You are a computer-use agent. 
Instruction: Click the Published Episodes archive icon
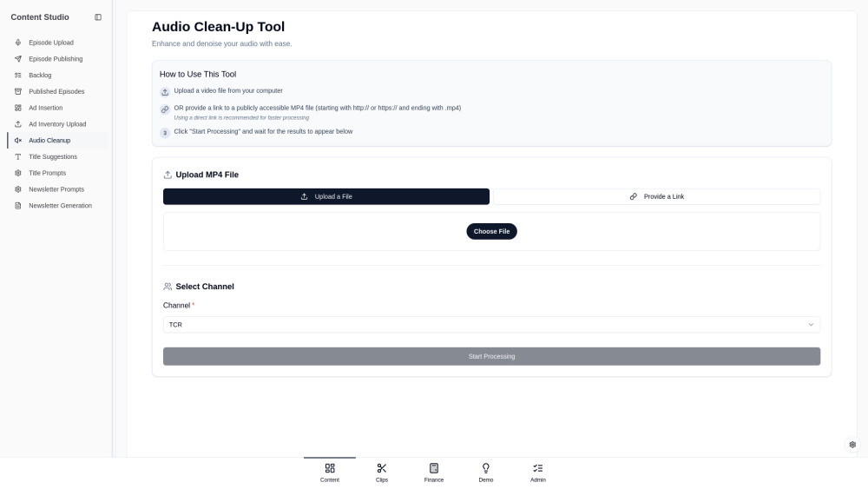pyautogui.click(x=18, y=91)
